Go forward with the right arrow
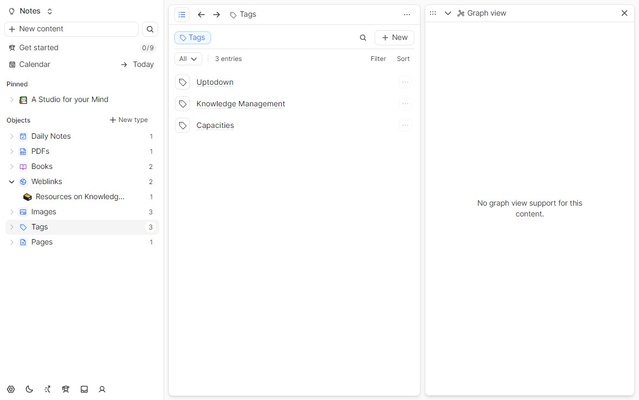The width and height of the screenshot is (639, 400). click(216, 15)
